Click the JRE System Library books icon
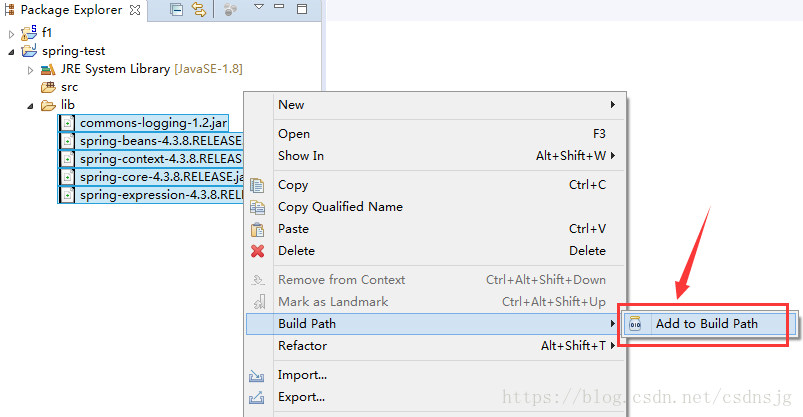The width and height of the screenshot is (803, 417). (48, 69)
